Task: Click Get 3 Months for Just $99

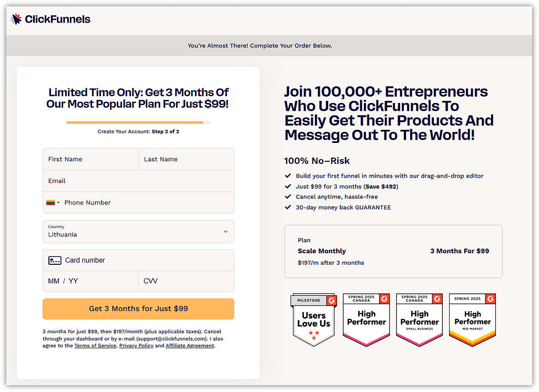Action: pos(138,308)
